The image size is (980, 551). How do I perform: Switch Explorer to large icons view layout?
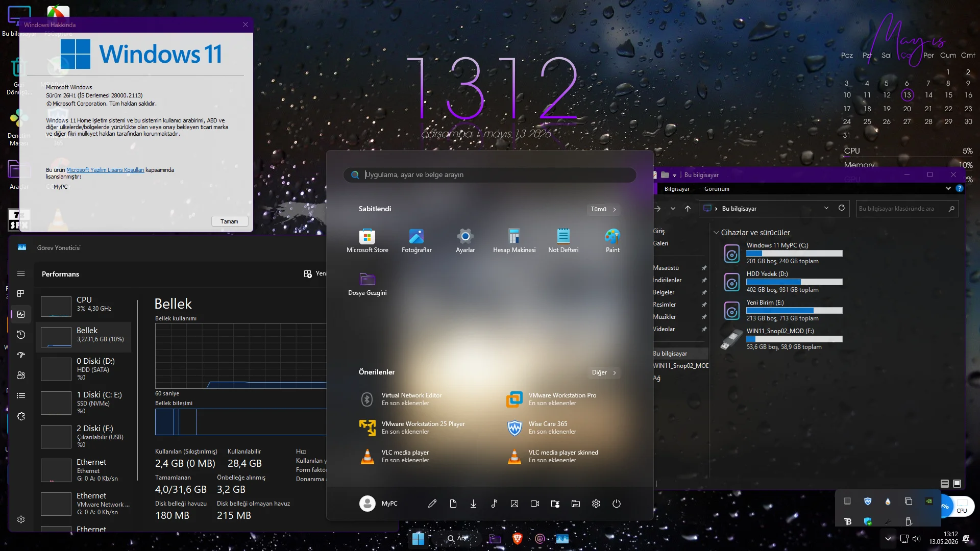click(x=957, y=484)
